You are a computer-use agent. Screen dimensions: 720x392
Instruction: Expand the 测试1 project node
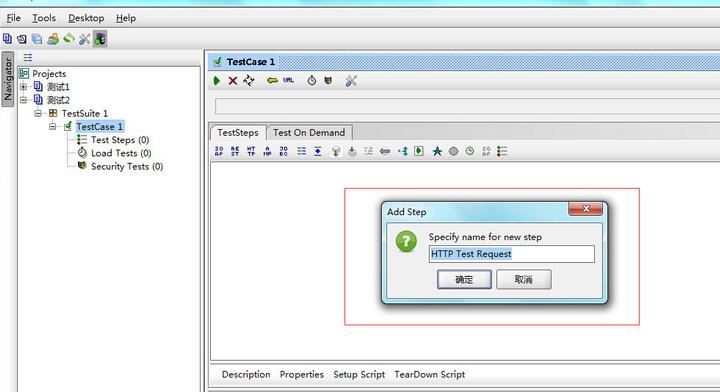click(x=23, y=86)
